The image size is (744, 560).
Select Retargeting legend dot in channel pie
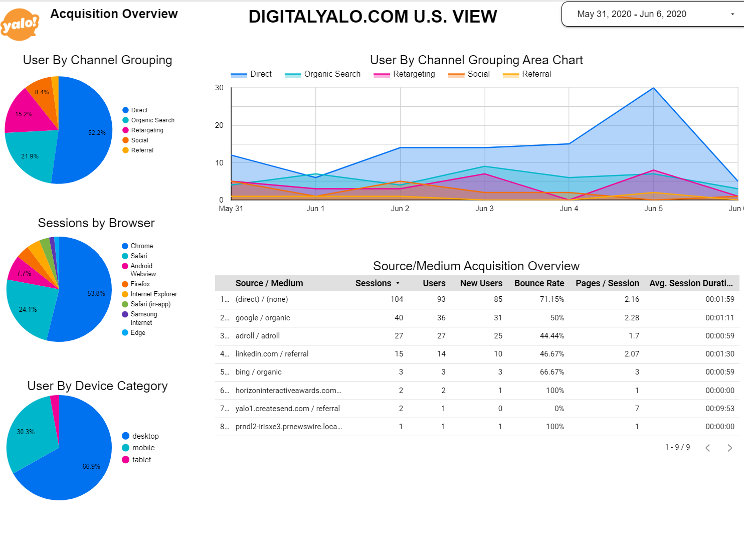[x=126, y=130]
